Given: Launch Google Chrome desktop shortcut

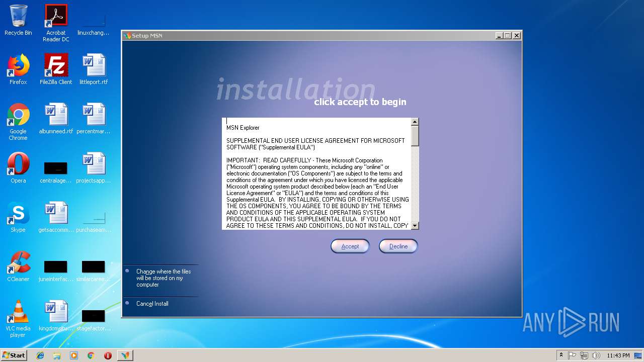Looking at the screenshot, I should (x=18, y=122).
